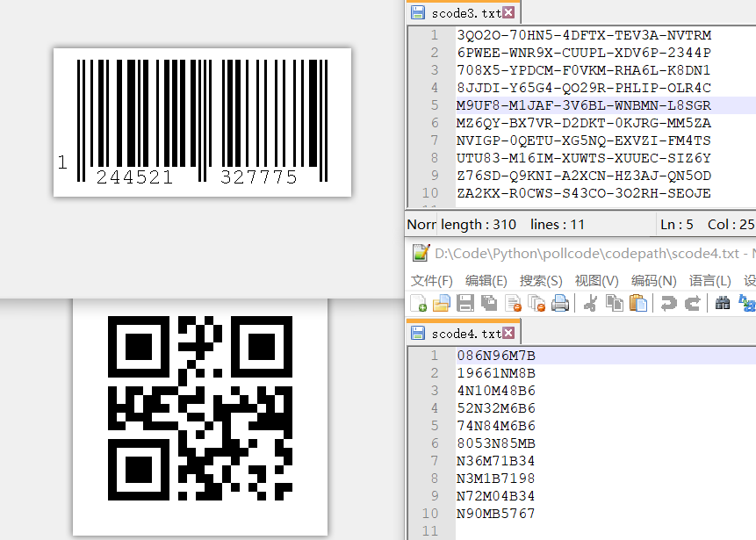
Task: Click the line ZA2KX-R0CWS-S43CO-3O2RH-SEOJE
Action: point(584,193)
